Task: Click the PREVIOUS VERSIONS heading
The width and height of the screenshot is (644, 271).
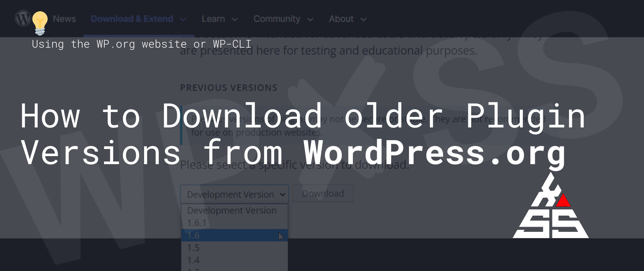Action: (229, 88)
